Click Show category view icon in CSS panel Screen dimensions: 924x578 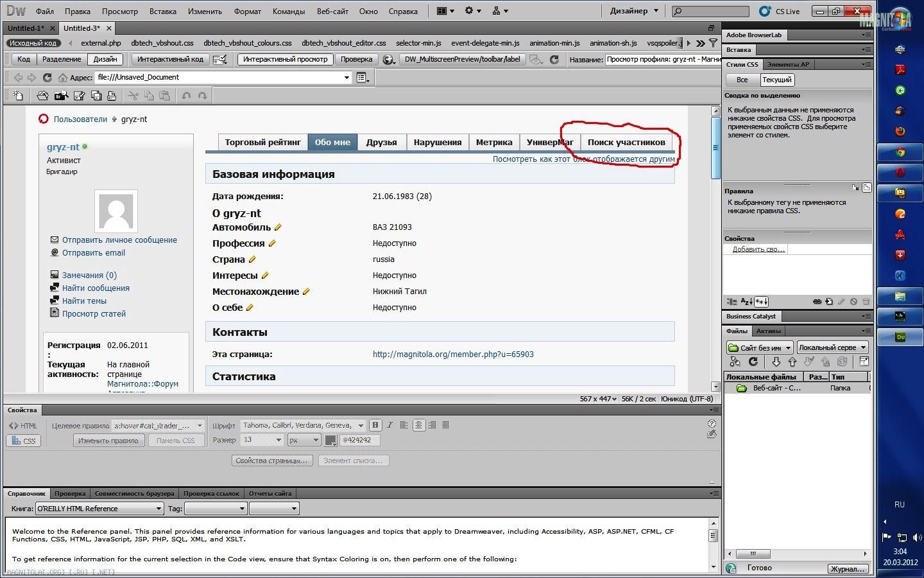pos(732,301)
